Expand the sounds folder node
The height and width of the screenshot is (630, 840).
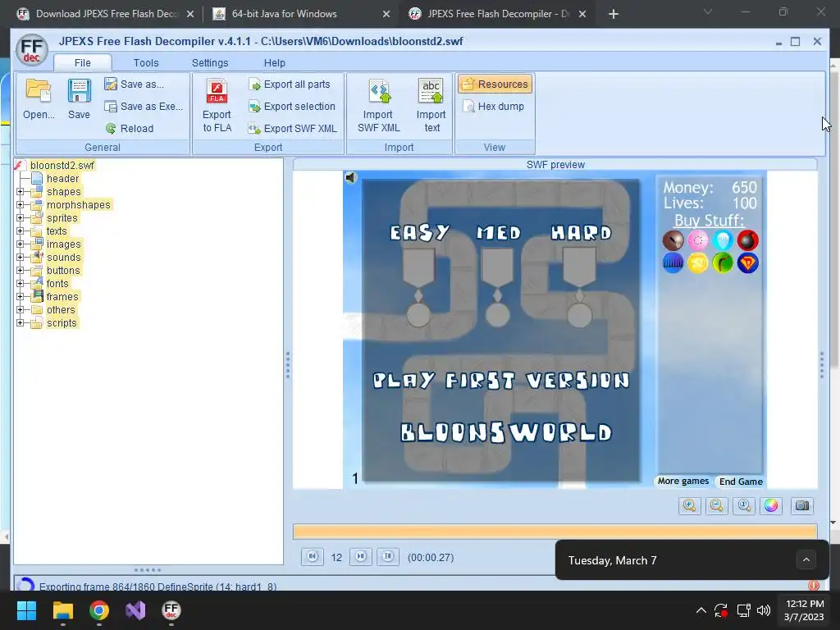pyautogui.click(x=20, y=257)
